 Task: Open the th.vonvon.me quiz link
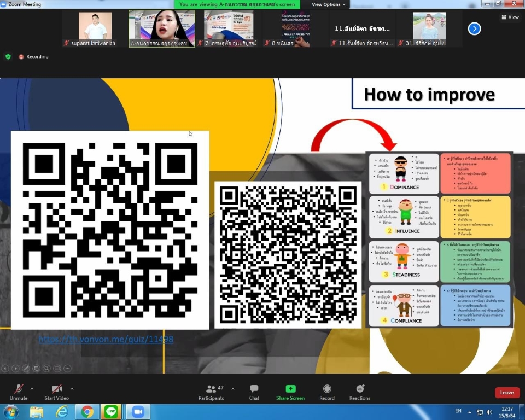tap(106, 339)
